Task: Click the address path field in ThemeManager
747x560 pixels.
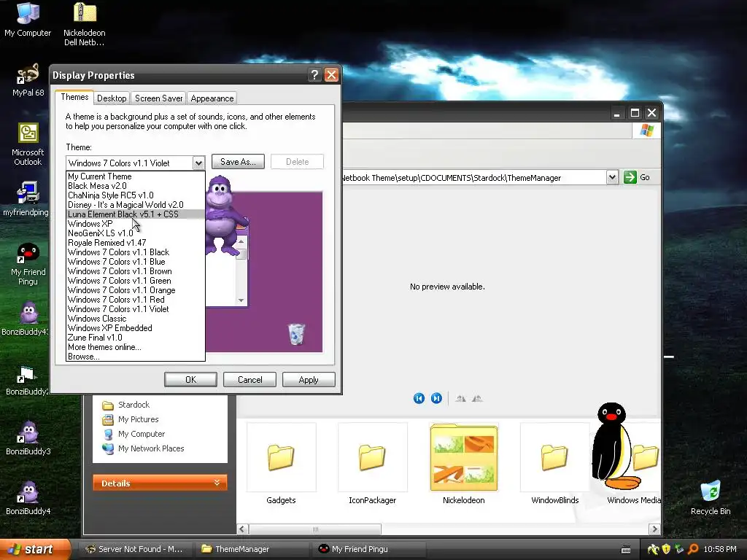Action: click(x=474, y=178)
